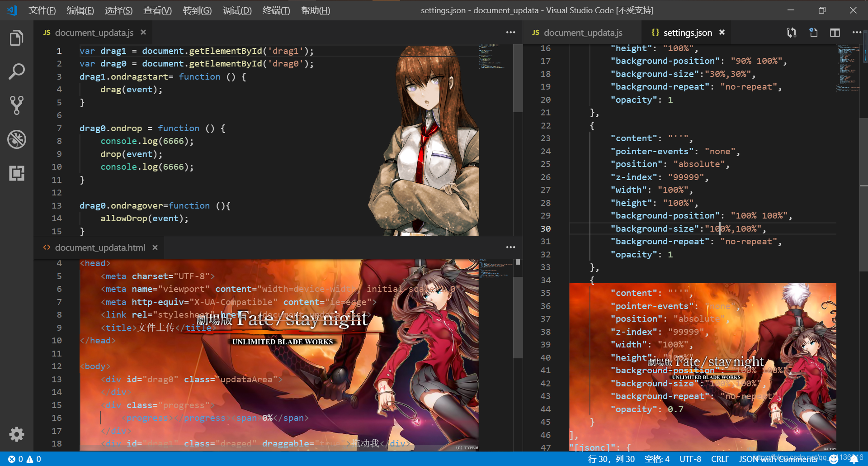Viewport: 868px width, 466px height.
Task: Change indentation via 空格: 4
Action: (x=657, y=459)
